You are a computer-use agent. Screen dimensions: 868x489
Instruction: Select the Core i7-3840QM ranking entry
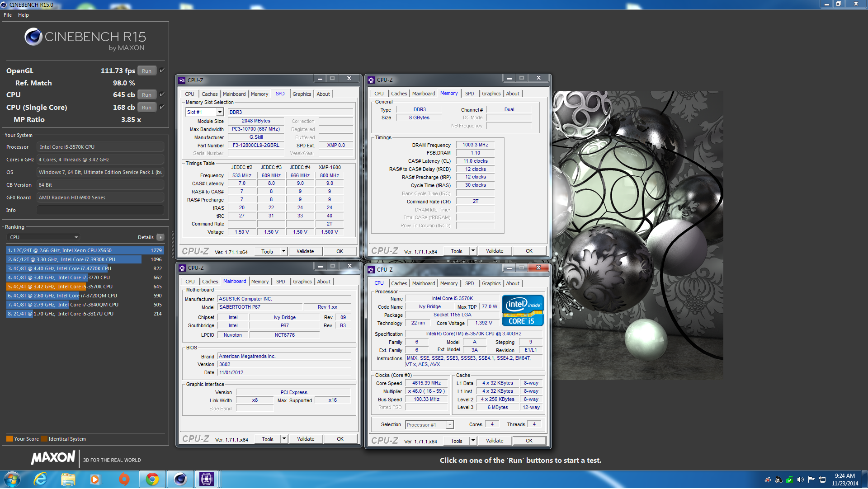pos(85,305)
